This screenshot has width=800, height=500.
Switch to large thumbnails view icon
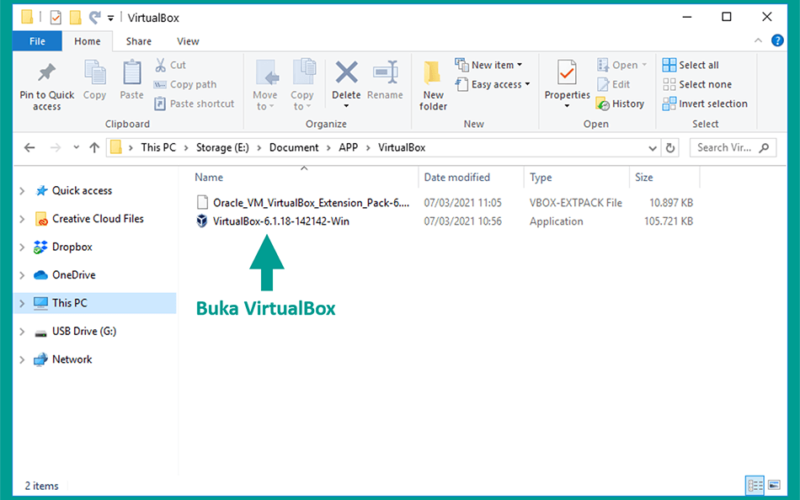(x=774, y=485)
